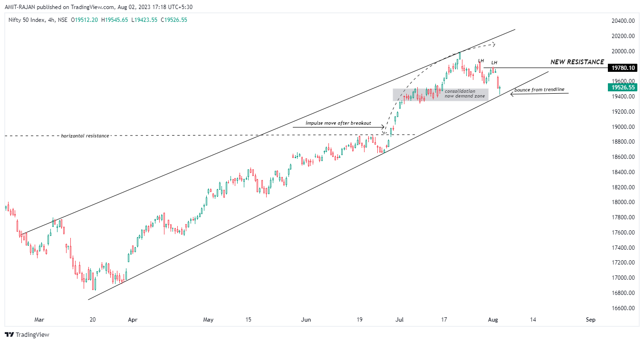Select the Jun date on time axis
The image size is (644, 343).
(x=306, y=320)
